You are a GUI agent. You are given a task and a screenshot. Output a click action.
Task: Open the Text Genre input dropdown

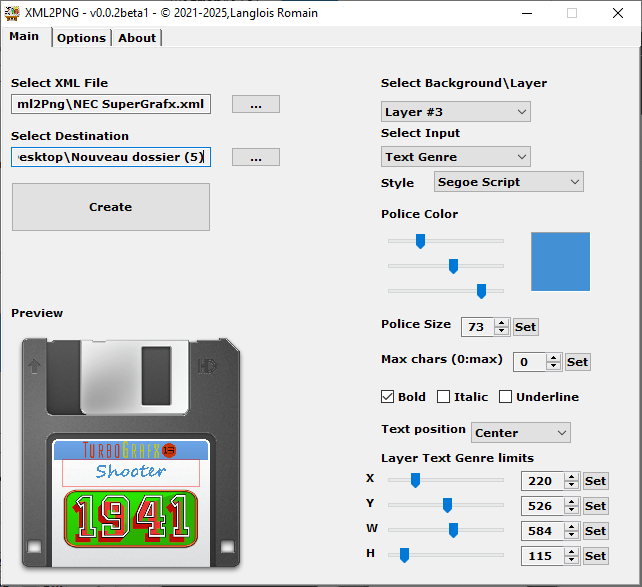456,157
